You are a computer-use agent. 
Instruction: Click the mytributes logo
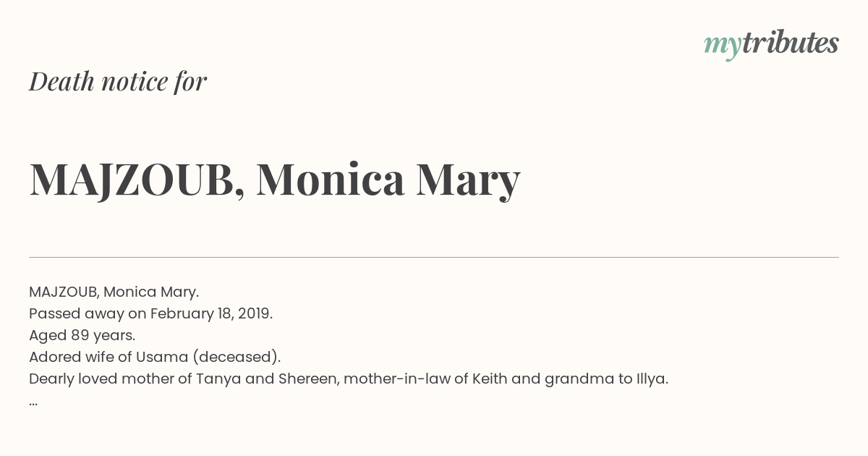pos(771,44)
